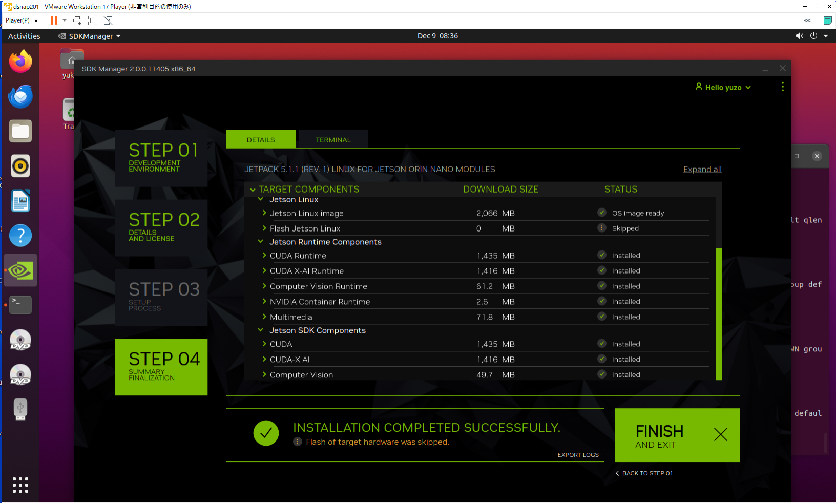Collapse Jetson SDK Components group
Viewport: 836px width, 504px height.
[x=260, y=330]
